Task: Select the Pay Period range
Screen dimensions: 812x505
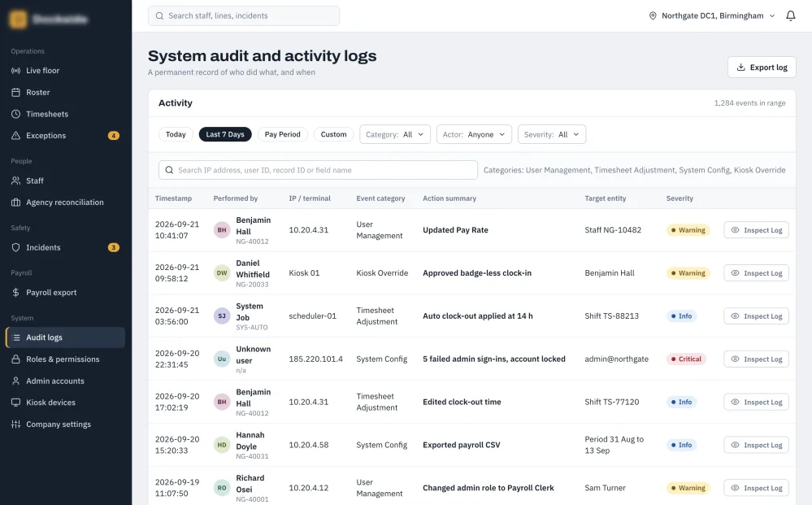Action: [x=282, y=135]
